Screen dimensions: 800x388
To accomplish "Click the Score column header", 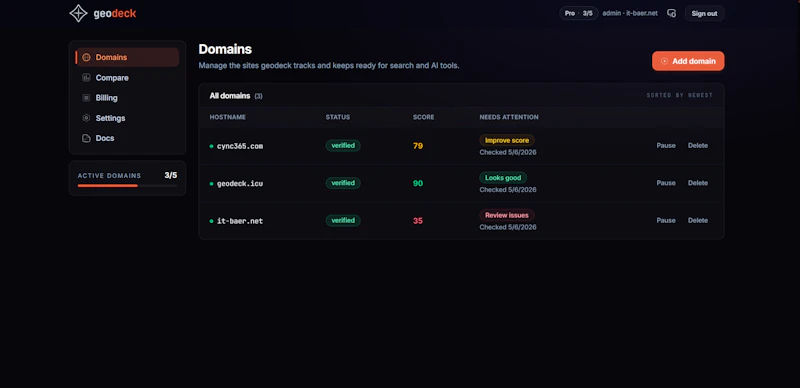I will click(423, 117).
